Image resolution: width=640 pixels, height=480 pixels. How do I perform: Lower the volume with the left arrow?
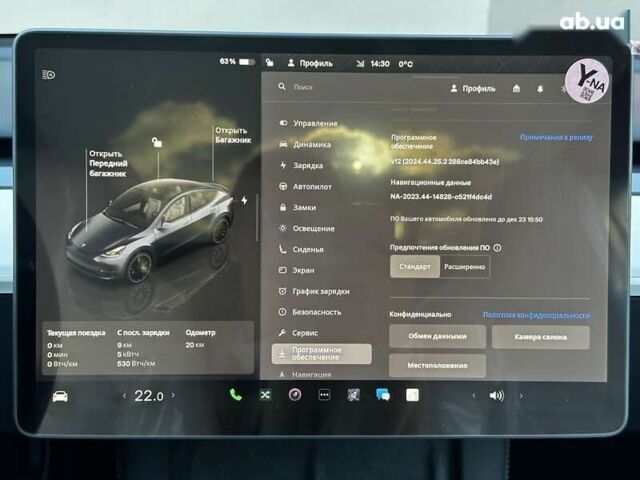click(474, 396)
